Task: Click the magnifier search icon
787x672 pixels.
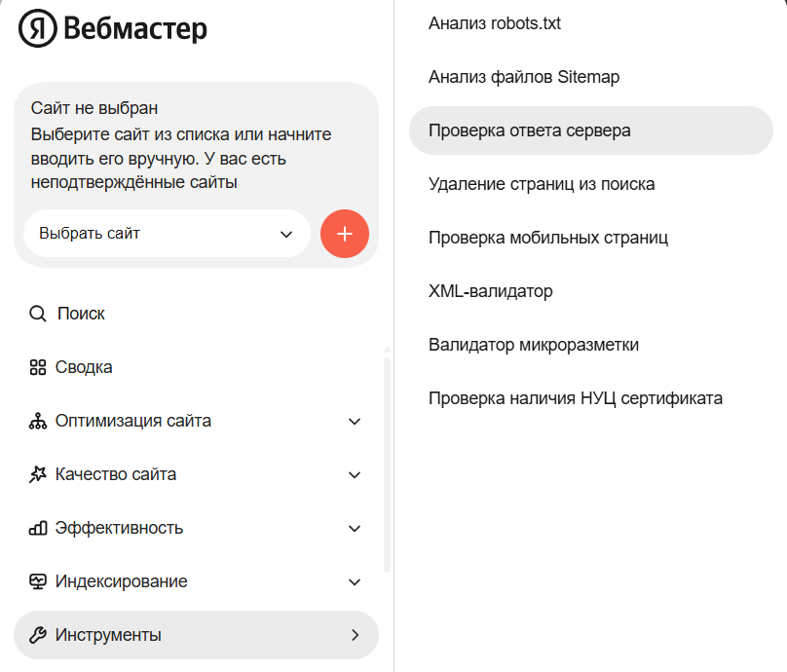Action: pos(38,314)
